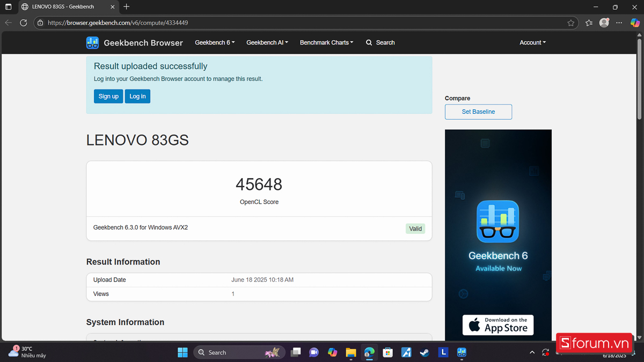The image size is (644, 362).
Task: Click the Geekbench 6.3.0 for Windows AVX2 text
Action: tap(141, 227)
